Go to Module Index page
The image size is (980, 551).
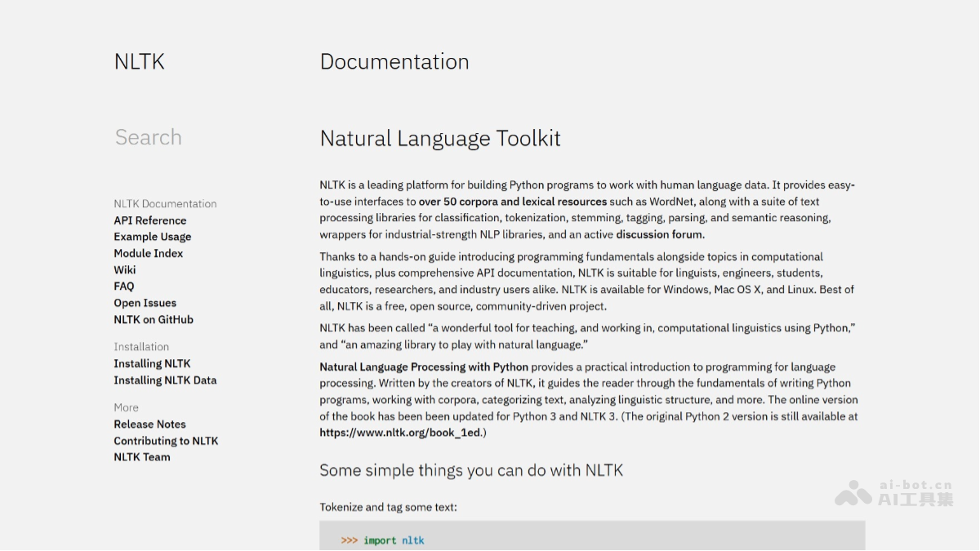(149, 253)
